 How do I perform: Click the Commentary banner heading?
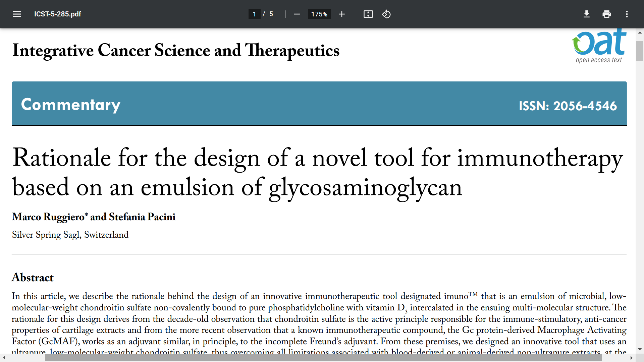point(71,105)
